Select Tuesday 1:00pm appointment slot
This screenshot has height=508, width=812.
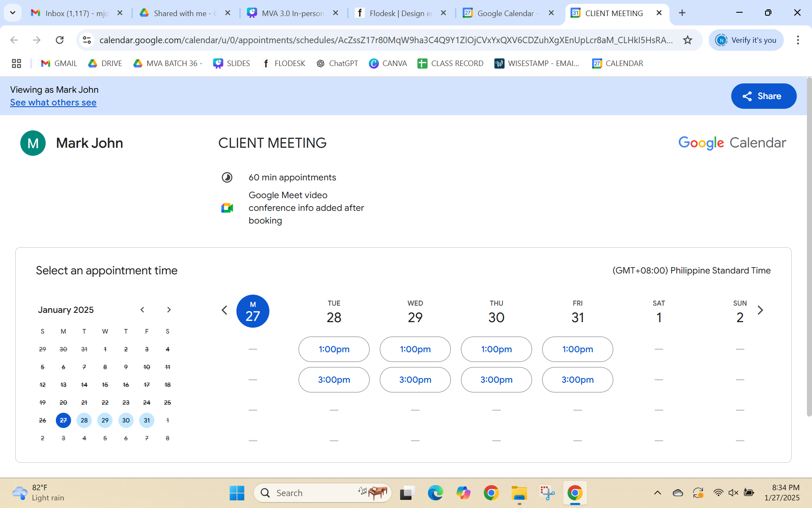point(334,349)
